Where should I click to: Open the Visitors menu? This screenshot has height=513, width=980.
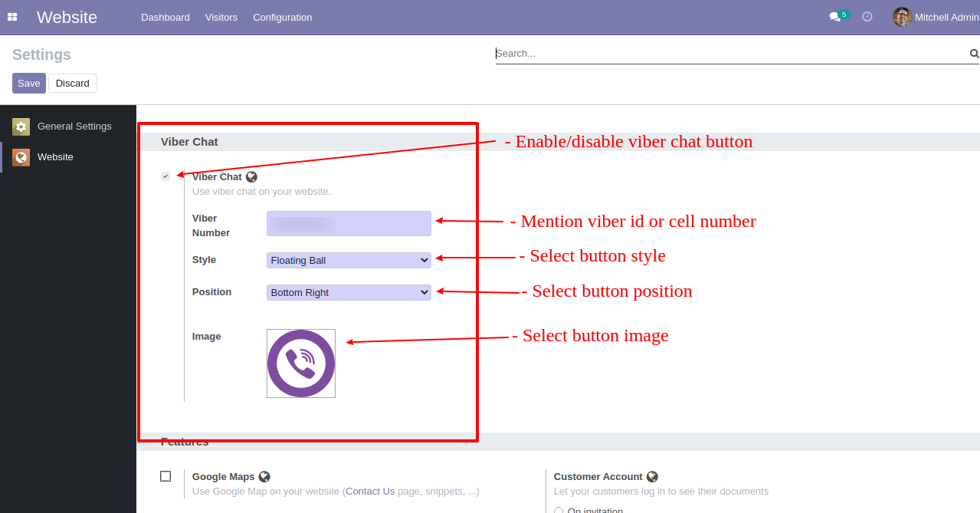pos(221,17)
